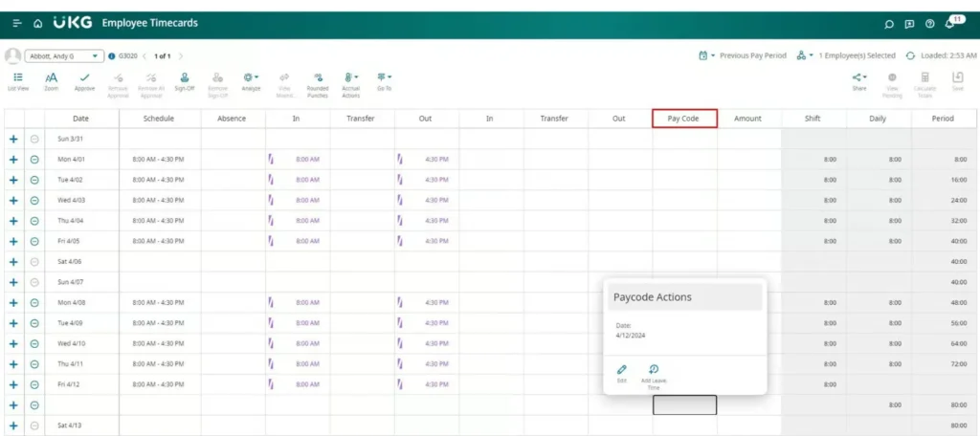Image resolution: width=980 pixels, height=436 pixels.
Task: Open the feedback chat icon in header
Action: (909, 24)
